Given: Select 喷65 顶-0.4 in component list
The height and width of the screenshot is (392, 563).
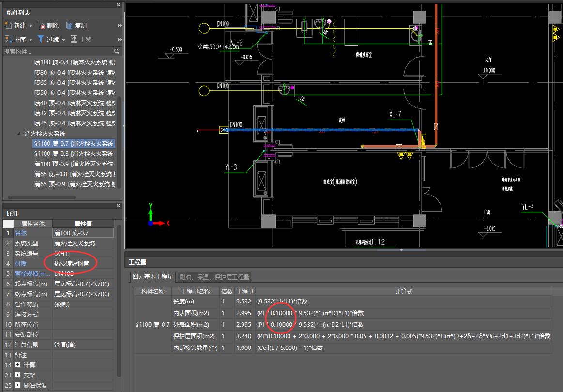Looking at the screenshot, I should (x=75, y=82).
